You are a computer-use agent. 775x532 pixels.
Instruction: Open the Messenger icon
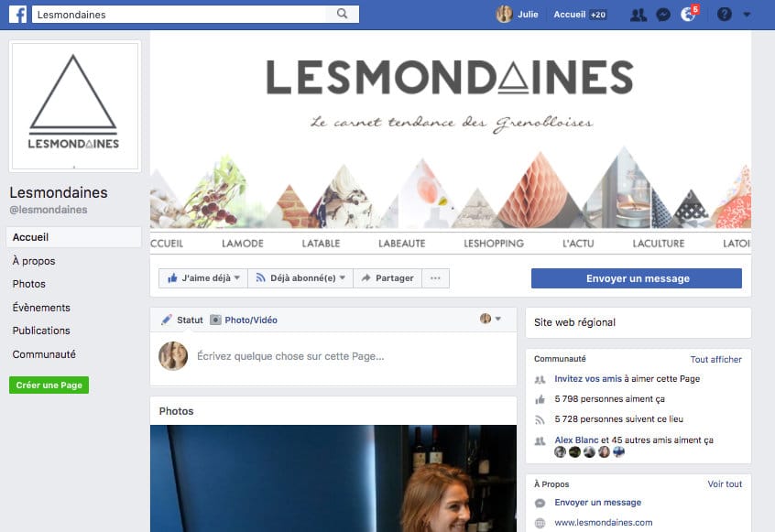tap(663, 15)
